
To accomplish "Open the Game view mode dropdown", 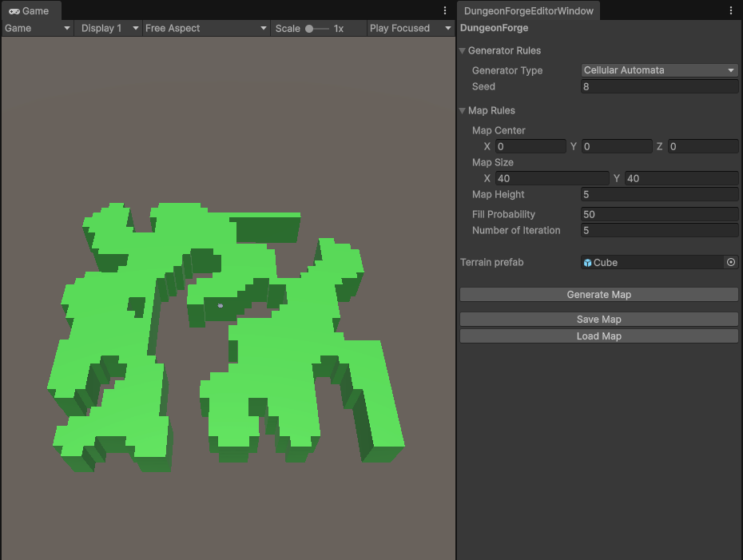I will point(38,28).
